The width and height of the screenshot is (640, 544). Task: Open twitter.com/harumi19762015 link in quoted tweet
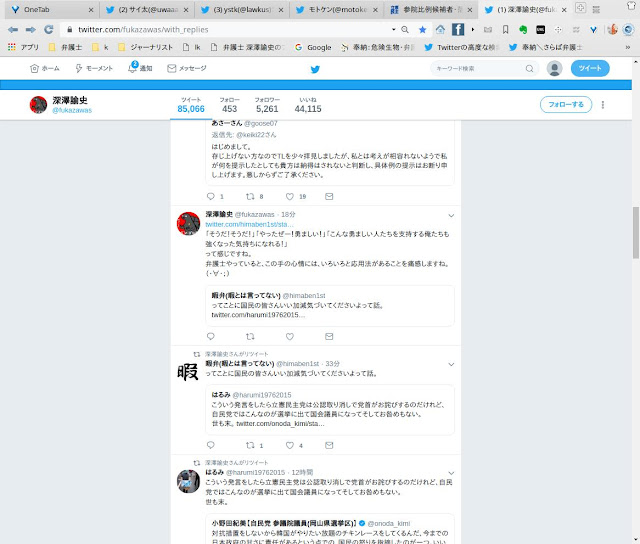point(258,315)
